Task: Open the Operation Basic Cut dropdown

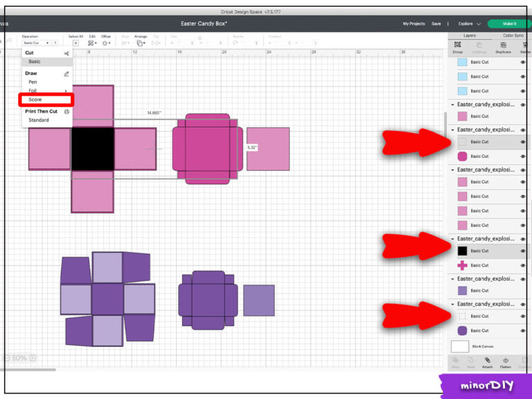Action: 36,43
